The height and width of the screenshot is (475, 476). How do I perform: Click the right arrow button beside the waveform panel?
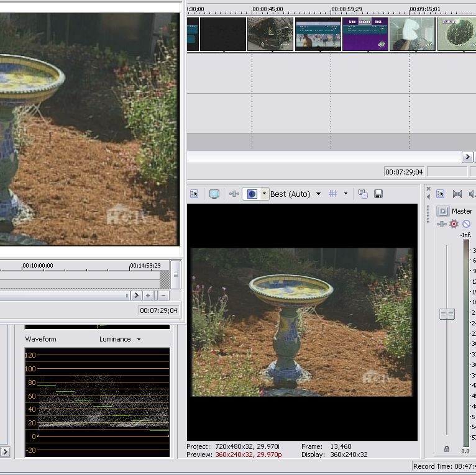(5, 452)
